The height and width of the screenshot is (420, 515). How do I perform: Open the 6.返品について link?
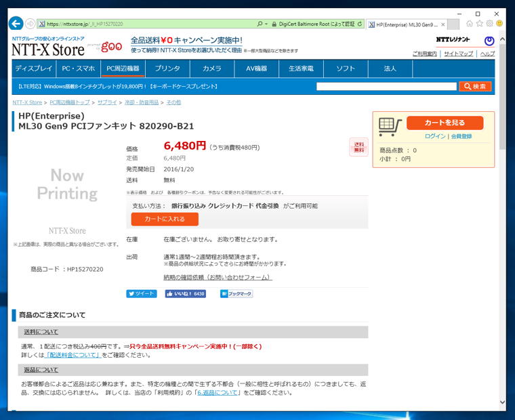click(217, 392)
